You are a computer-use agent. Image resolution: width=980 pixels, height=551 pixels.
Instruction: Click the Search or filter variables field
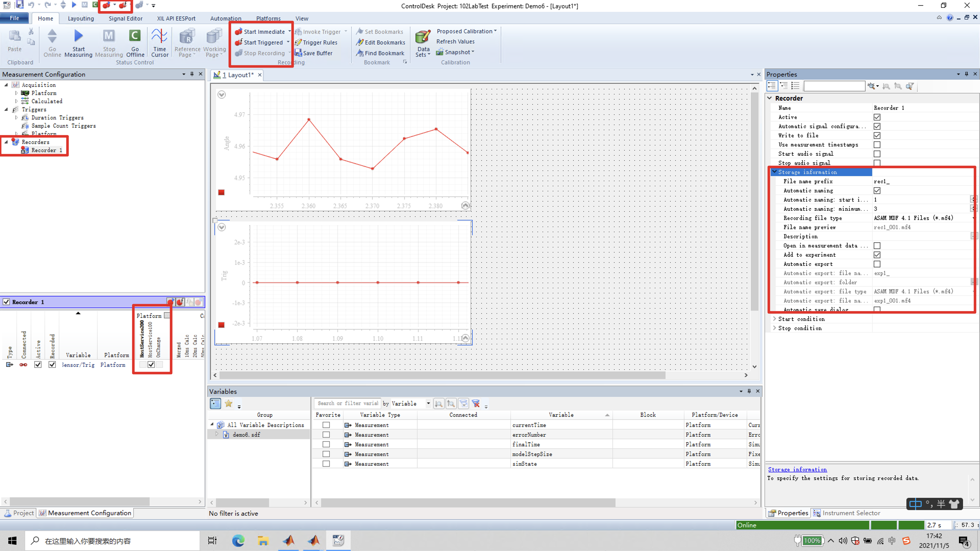pos(347,404)
